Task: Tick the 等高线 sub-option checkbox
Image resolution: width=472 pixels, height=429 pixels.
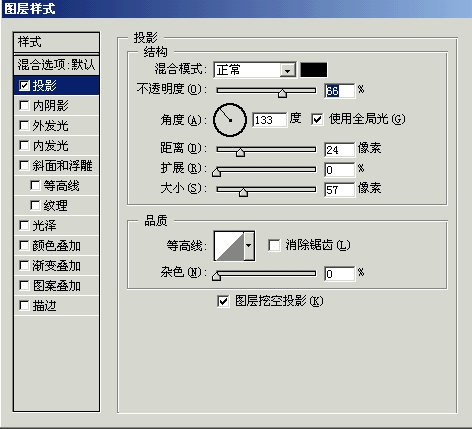Action: click(x=35, y=186)
